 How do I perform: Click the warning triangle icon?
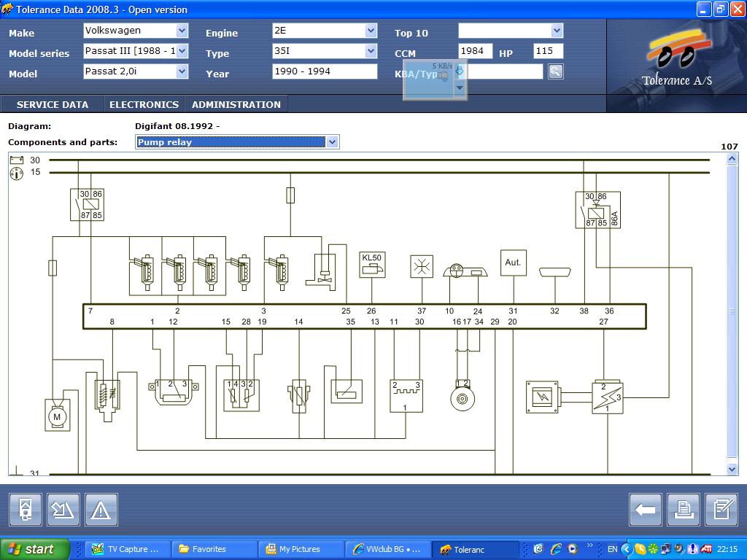pos(101,510)
